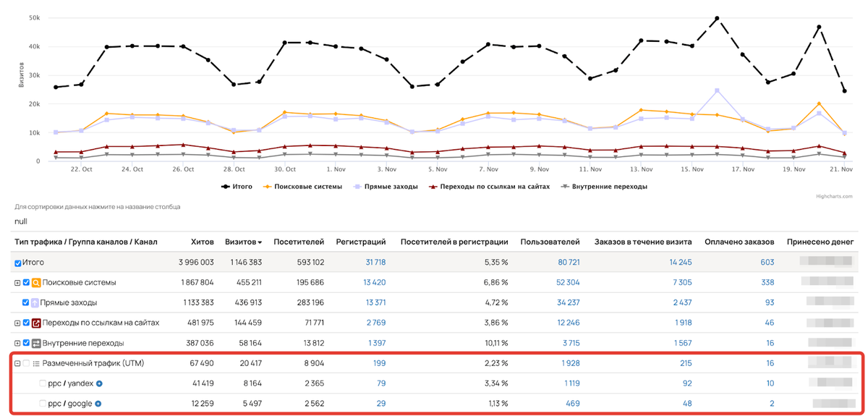Open the 34 237 users link
868x416 pixels.
click(569, 302)
